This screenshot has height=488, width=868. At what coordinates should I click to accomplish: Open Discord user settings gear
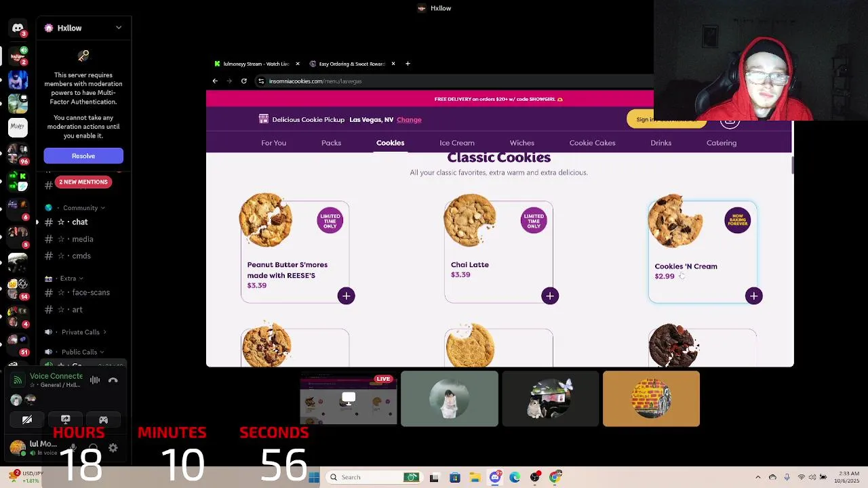(x=113, y=448)
